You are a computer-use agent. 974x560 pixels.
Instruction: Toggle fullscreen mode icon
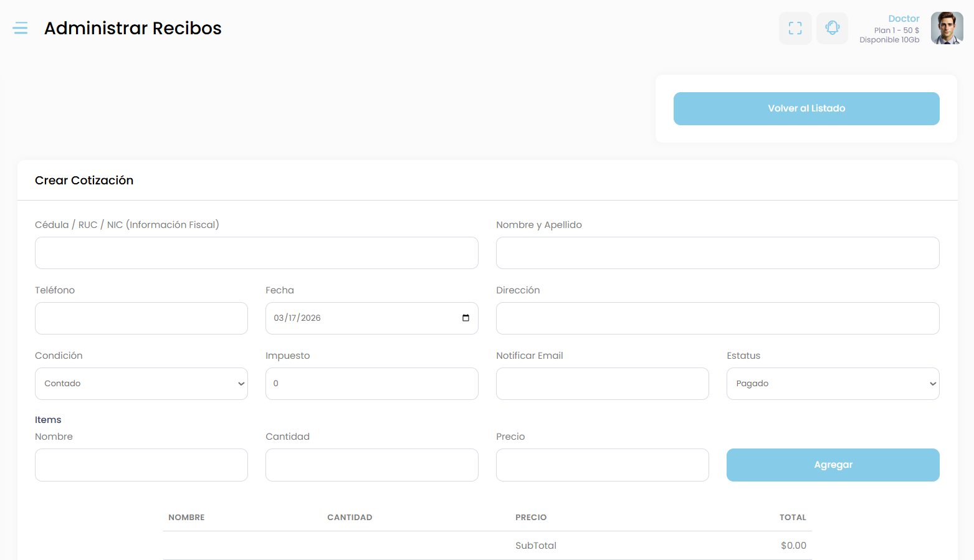tap(795, 28)
